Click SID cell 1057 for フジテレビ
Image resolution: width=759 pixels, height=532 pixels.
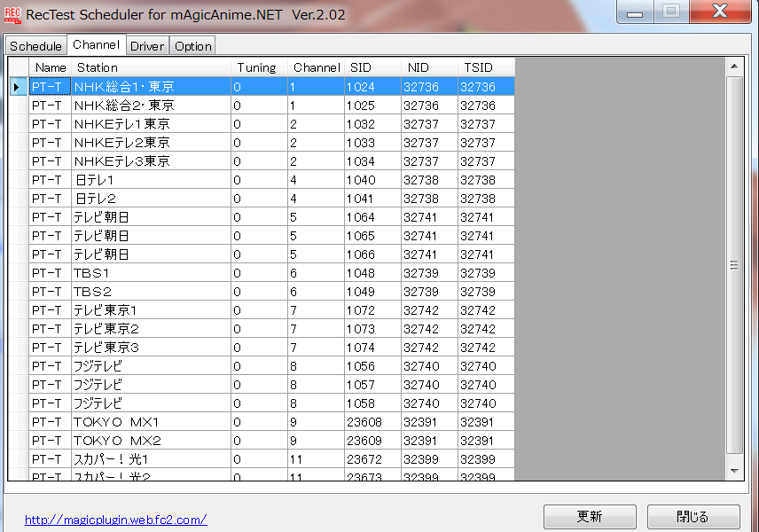[372, 385]
